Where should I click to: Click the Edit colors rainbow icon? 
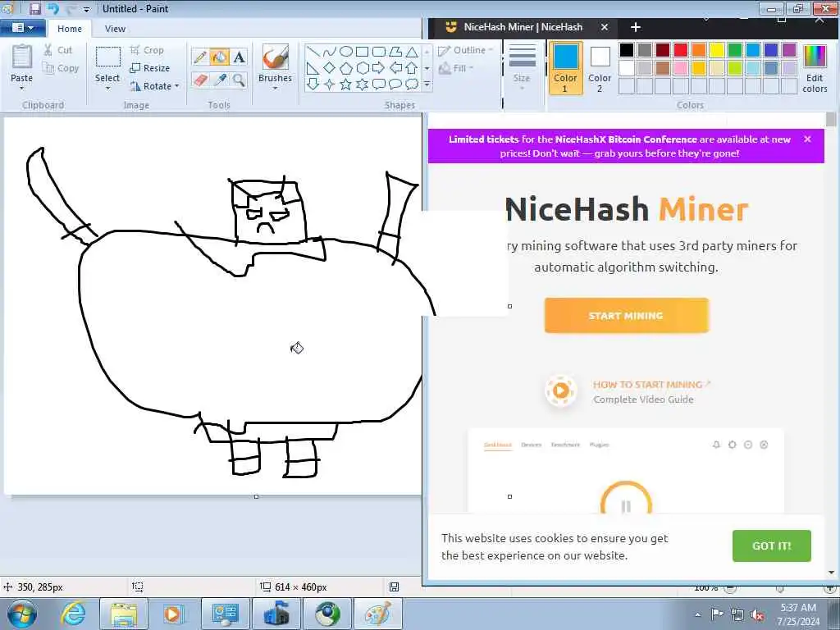[815, 57]
